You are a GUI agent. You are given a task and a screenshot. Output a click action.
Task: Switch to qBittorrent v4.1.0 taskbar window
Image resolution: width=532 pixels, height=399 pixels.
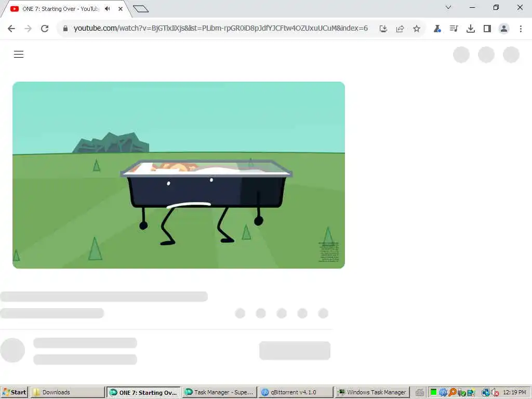(295, 392)
